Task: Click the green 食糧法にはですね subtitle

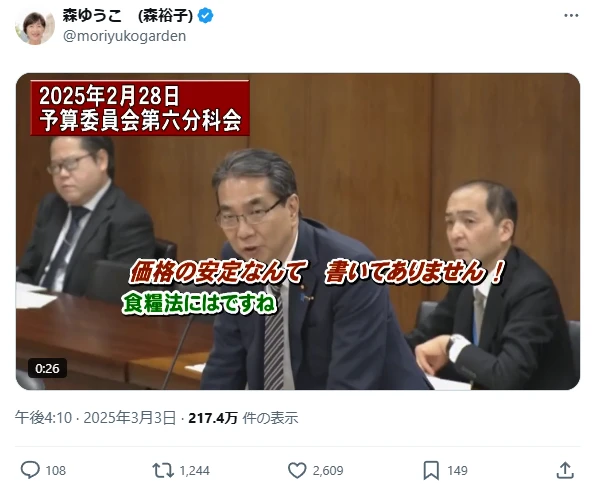Action: pyautogui.click(x=199, y=303)
